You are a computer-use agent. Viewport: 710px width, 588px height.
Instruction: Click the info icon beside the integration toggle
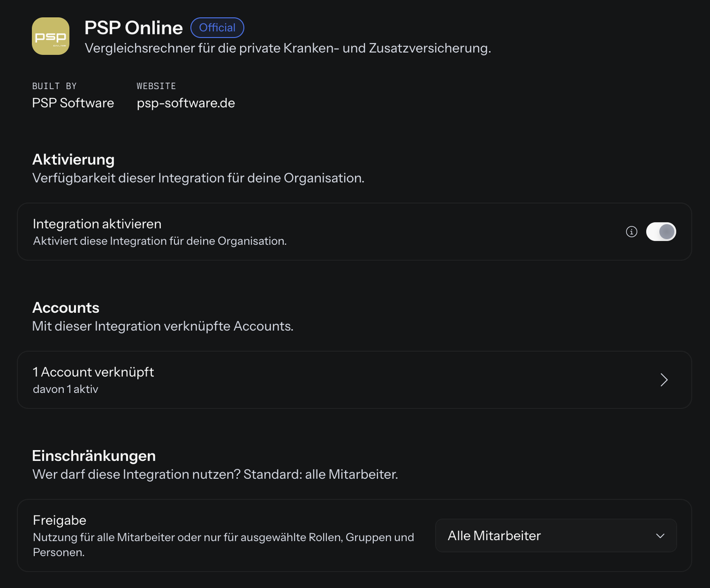coord(631,232)
